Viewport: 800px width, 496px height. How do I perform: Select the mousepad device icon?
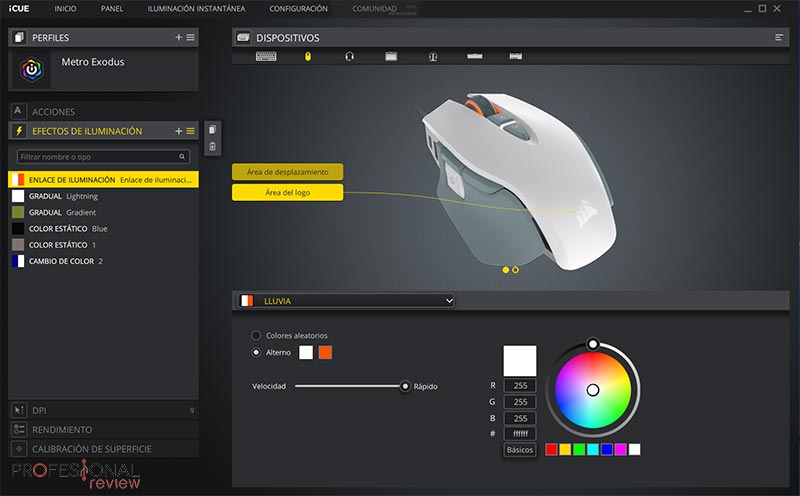391,56
